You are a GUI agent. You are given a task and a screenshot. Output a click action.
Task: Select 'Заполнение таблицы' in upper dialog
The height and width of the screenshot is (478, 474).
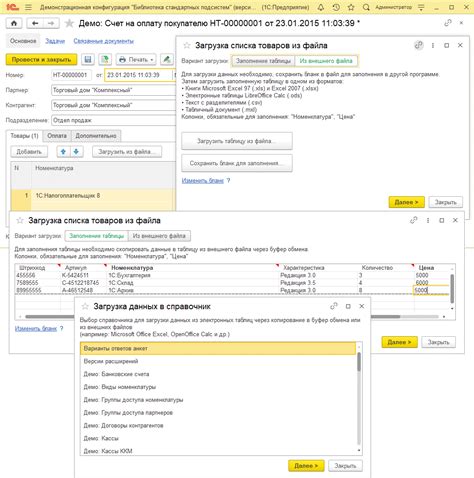(x=263, y=61)
